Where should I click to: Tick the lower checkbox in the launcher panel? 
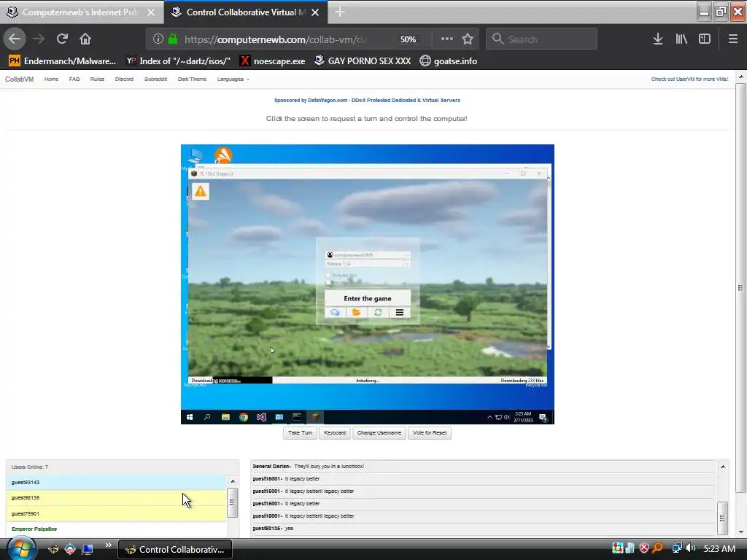tap(328, 283)
